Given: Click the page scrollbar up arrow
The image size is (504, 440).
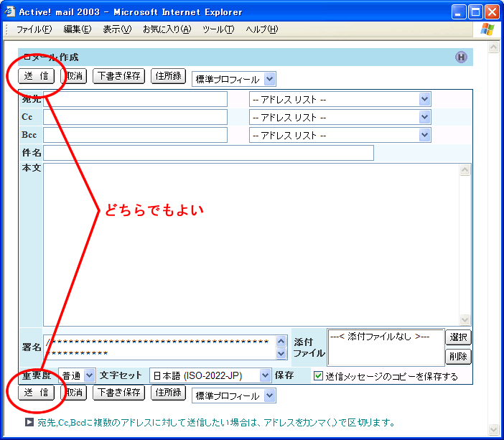Looking at the screenshot, I should pos(493,47).
